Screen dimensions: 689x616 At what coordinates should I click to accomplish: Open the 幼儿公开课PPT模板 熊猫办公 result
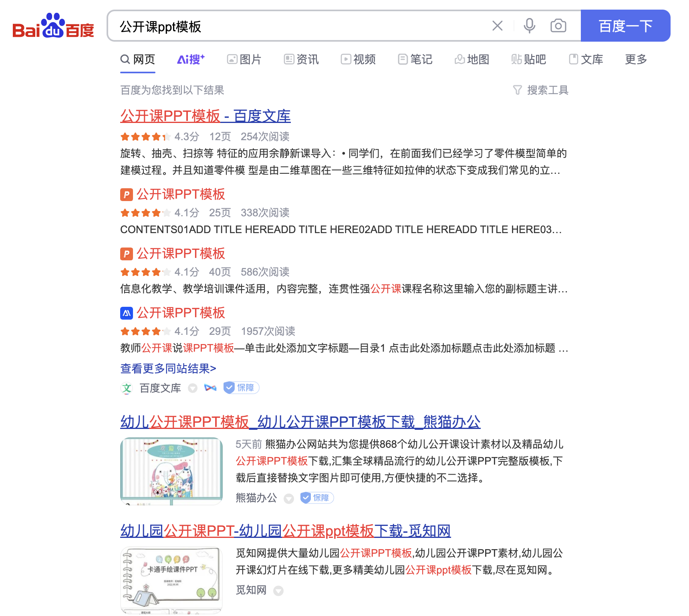(x=300, y=422)
